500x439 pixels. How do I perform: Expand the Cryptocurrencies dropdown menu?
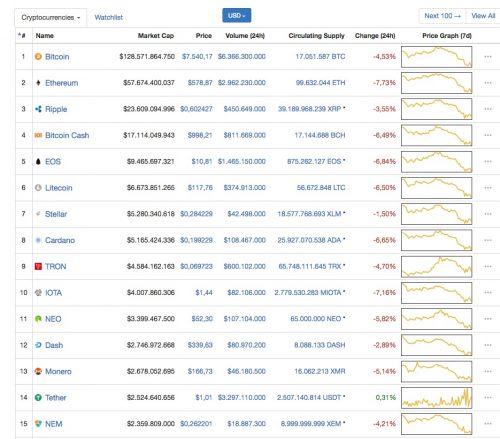coord(51,17)
